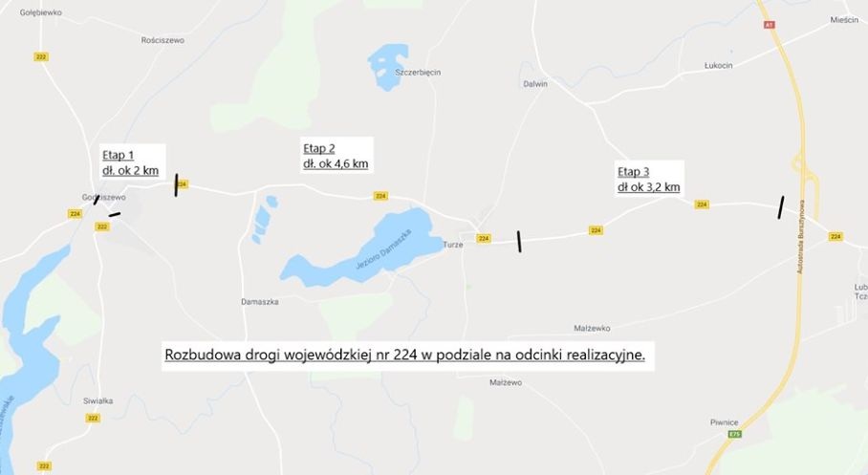Click the Szczerbięcin village name
This screenshot has height=475, width=868.
418,73
